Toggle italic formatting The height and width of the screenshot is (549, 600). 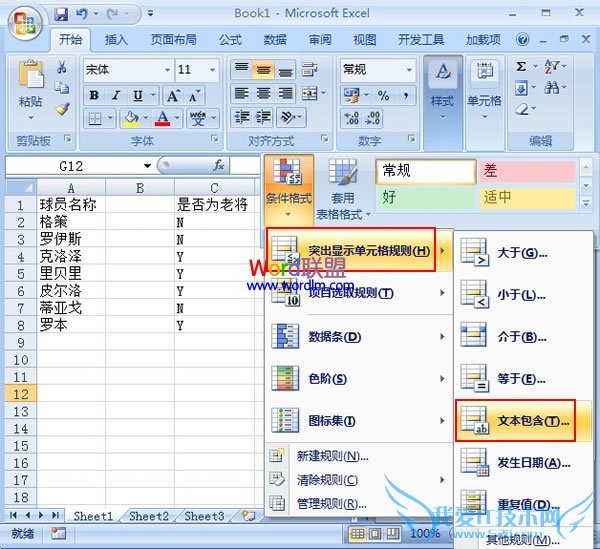(116, 95)
